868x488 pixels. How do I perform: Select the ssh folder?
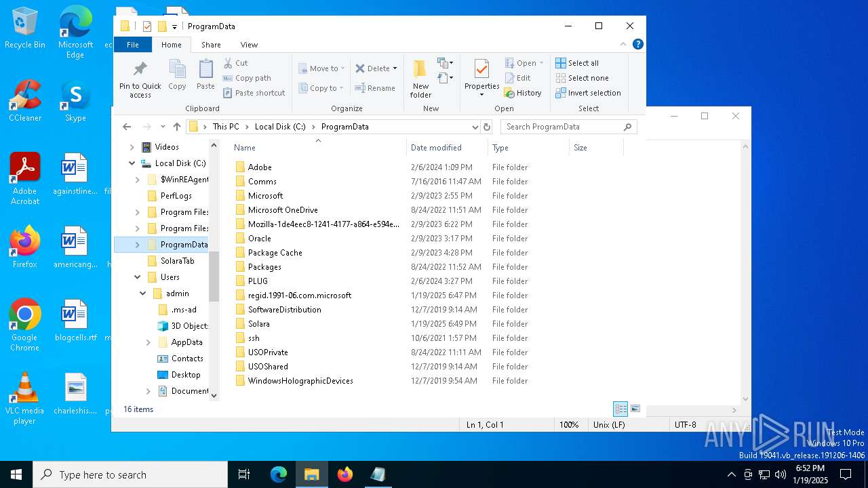pyautogui.click(x=254, y=338)
